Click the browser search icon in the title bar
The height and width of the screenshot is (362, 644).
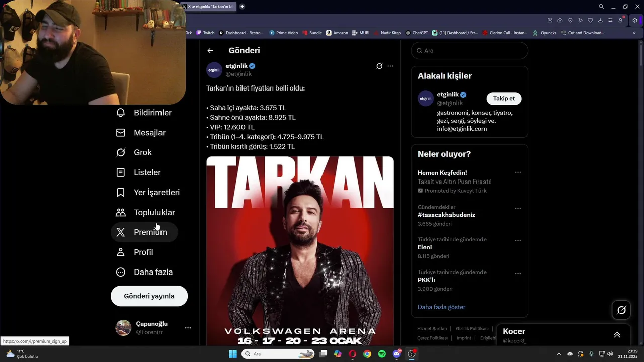(601, 7)
